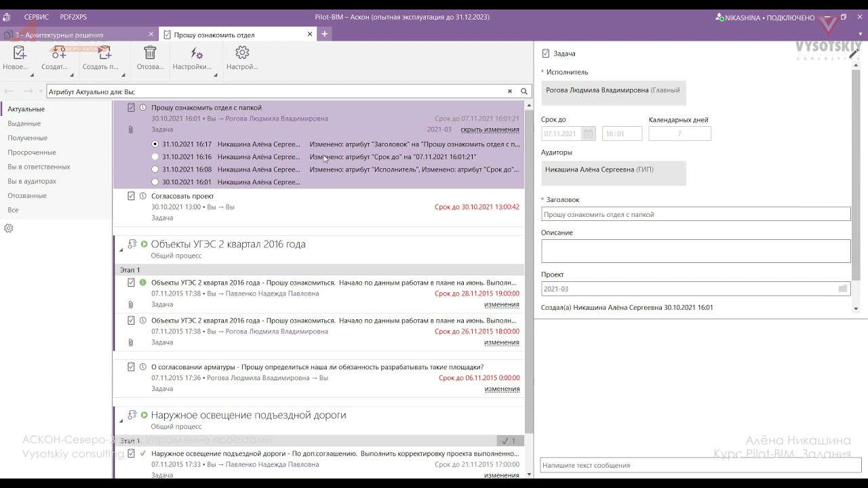Click green checkmark icon of Наружное освещение task

(143, 453)
